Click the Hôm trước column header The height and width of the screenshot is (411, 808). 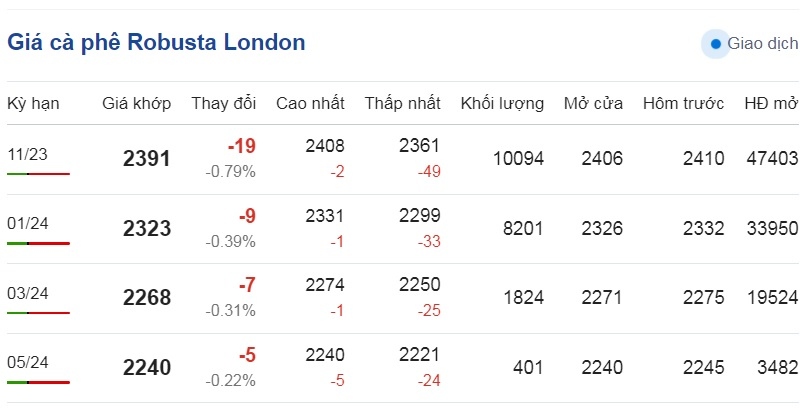click(x=683, y=103)
